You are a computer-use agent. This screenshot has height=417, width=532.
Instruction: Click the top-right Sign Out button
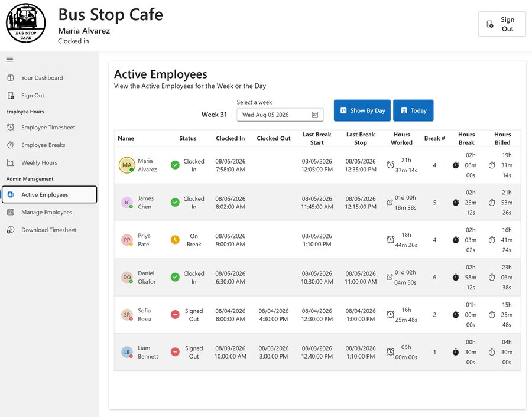pos(502,24)
